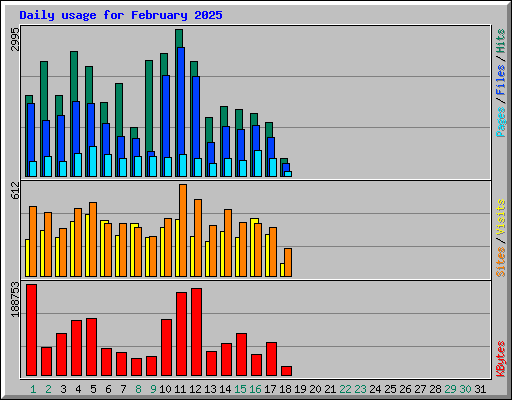512x400 pixels.
Task: Select the day 31 label on the x-axis
Action: pyautogui.click(x=480, y=389)
